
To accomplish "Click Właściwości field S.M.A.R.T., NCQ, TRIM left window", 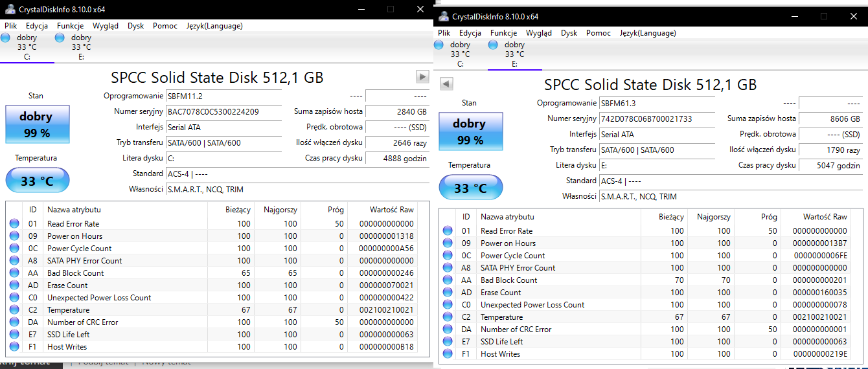I will (x=297, y=189).
